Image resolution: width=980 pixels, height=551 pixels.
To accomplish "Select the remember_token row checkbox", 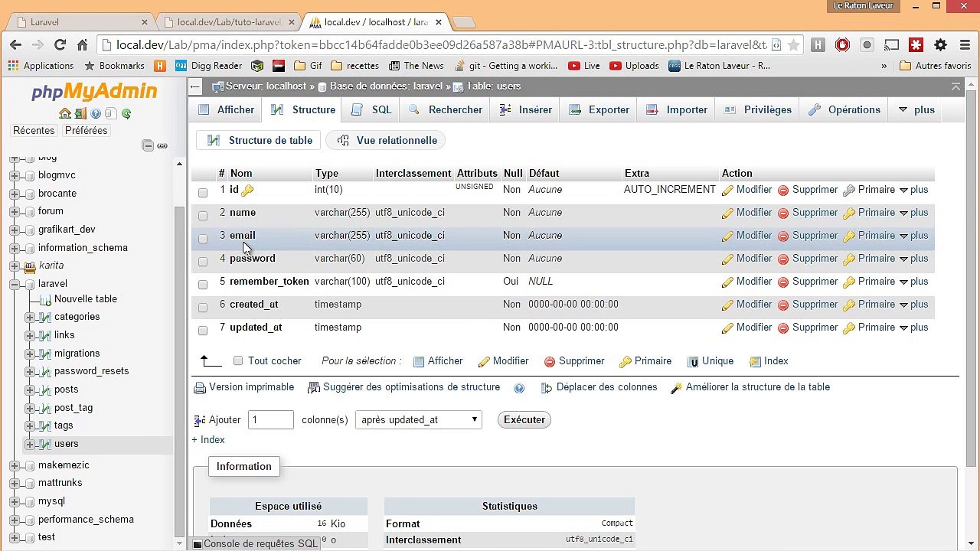I will 203,284.
